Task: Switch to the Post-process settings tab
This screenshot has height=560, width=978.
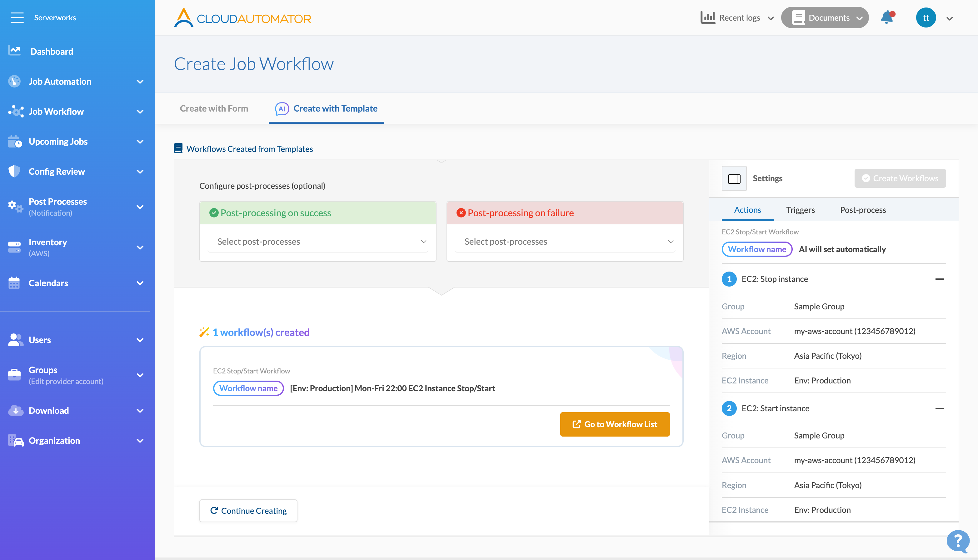Action: pos(863,210)
